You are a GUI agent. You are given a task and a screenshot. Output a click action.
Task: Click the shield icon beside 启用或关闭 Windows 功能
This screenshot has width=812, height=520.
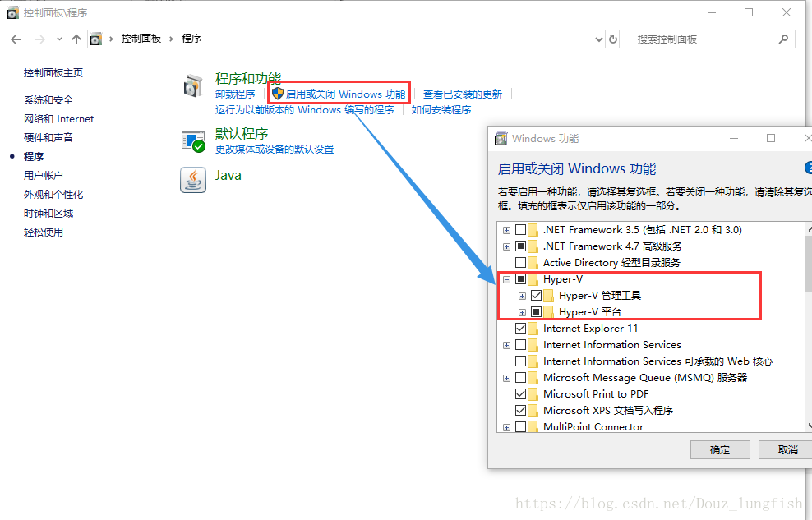pyautogui.click(x=278, y=94)
